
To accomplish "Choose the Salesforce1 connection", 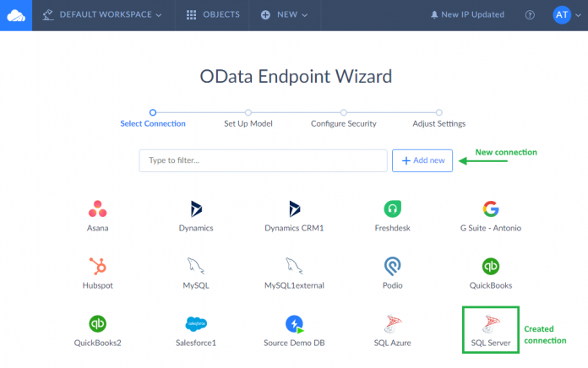I will point(196,325).
